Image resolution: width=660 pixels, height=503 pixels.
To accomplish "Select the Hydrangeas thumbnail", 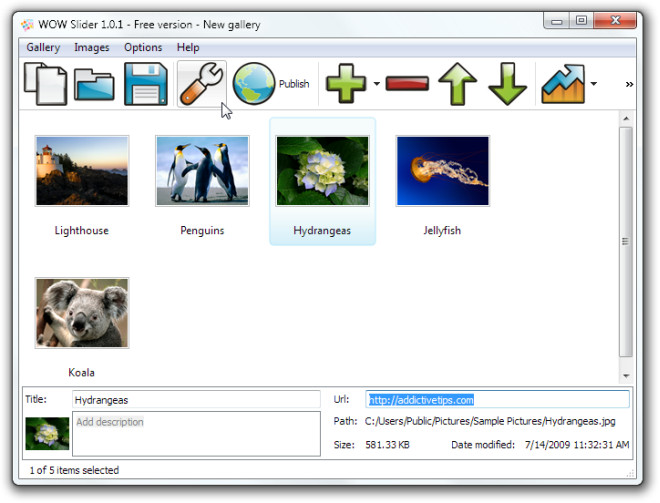I will (x=322, y=171).
